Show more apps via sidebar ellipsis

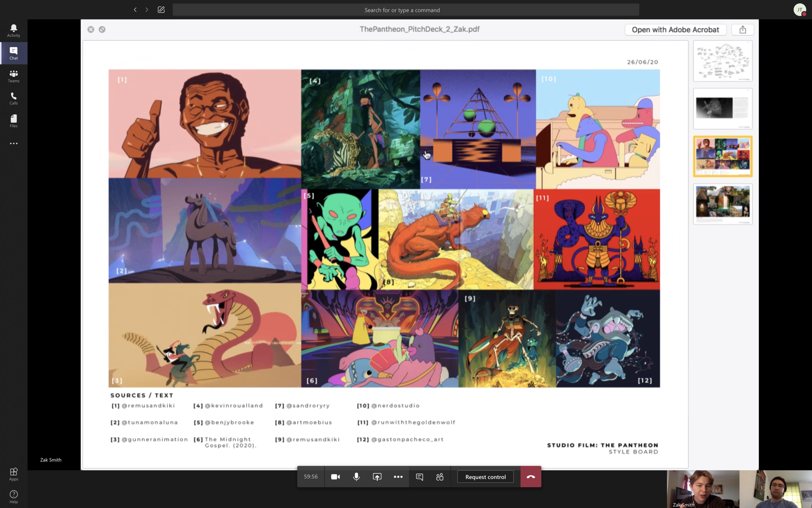pos(13,143)
